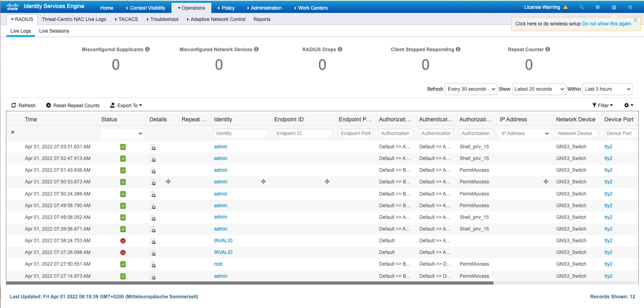Screen dimensions: 644x308
Task: Open the Export To menu
Action: coord(126,105)
